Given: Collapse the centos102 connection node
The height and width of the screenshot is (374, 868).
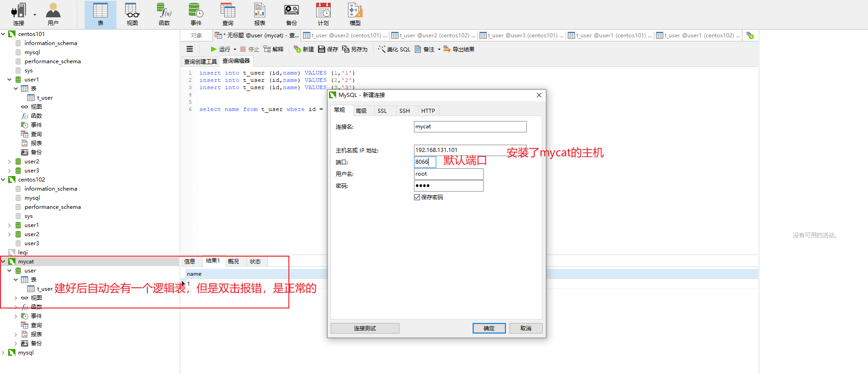Looking at the screenshot, I should pos(3,180).
